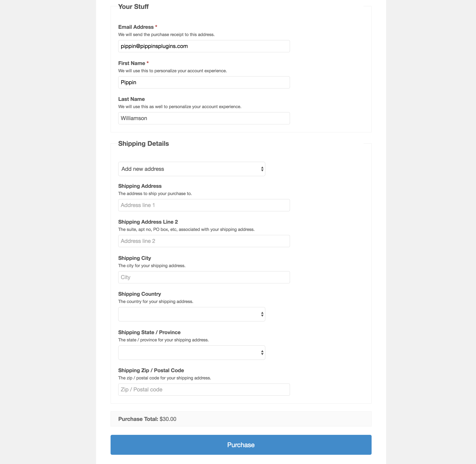Viewport: 476px width, 464px height.
Task: Open the Shipping State / Province selector
Action: 192,353
